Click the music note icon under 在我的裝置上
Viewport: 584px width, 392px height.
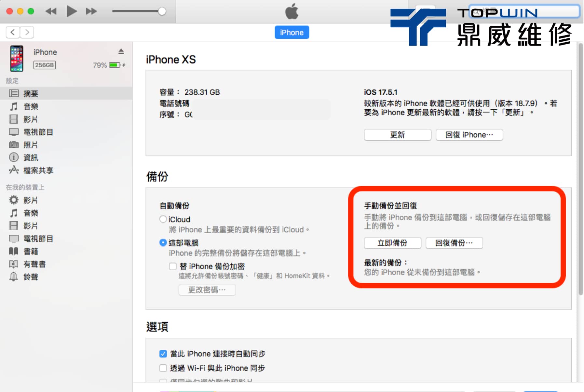click(x=14, y=213)
